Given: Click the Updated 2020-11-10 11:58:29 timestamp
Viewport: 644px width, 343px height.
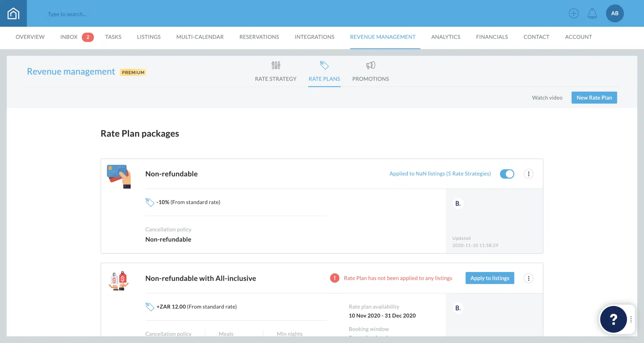Looking at the screenshot, I should 475,242.
